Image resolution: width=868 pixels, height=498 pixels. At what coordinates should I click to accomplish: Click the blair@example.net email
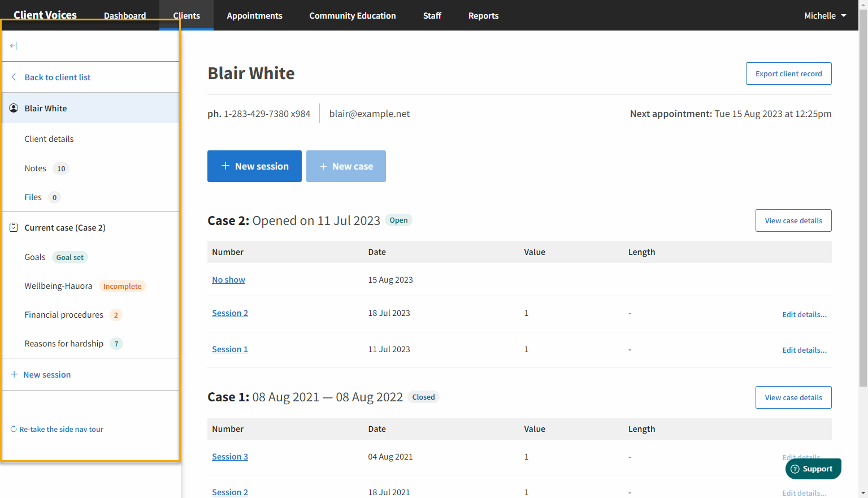click(370, 114)
